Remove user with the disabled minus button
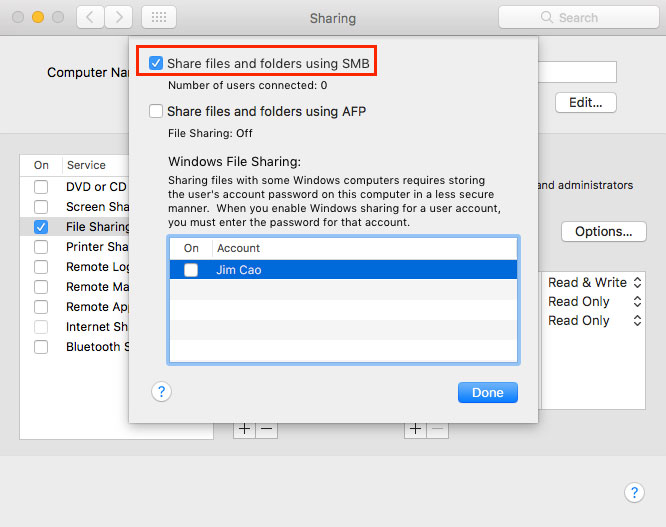The width and height of the screenshot is (666, 527). pyautogui.click(x=437, y=429)
